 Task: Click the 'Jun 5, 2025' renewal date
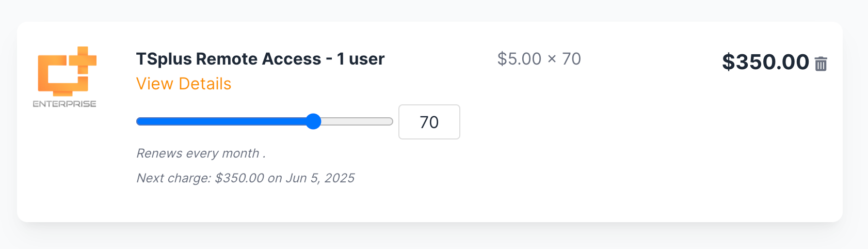click(320, 178)
